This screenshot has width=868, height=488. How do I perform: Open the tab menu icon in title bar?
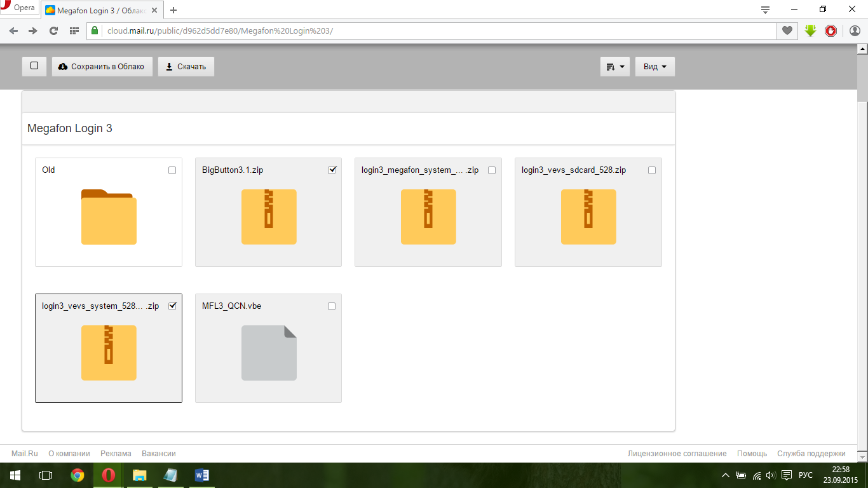(765, 10)
